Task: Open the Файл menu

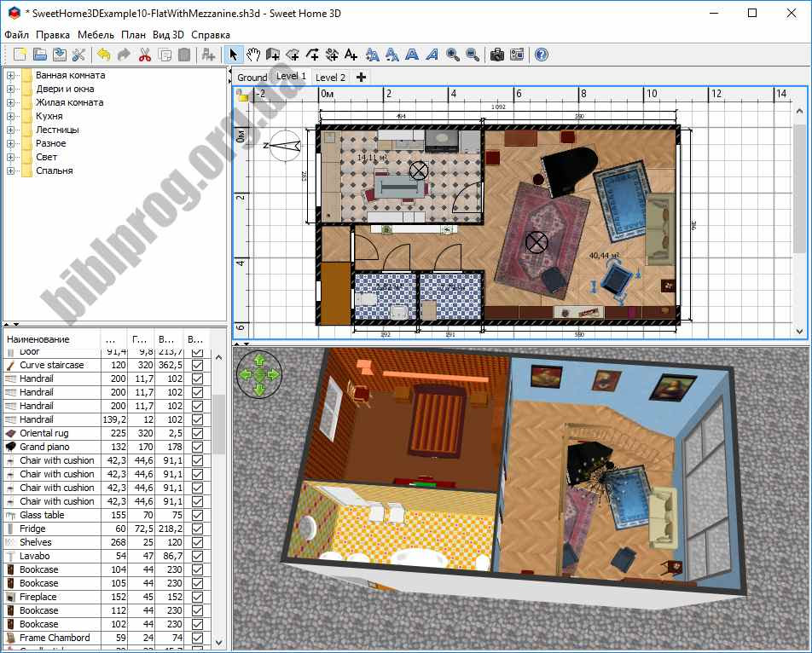Action: point(16,35)
